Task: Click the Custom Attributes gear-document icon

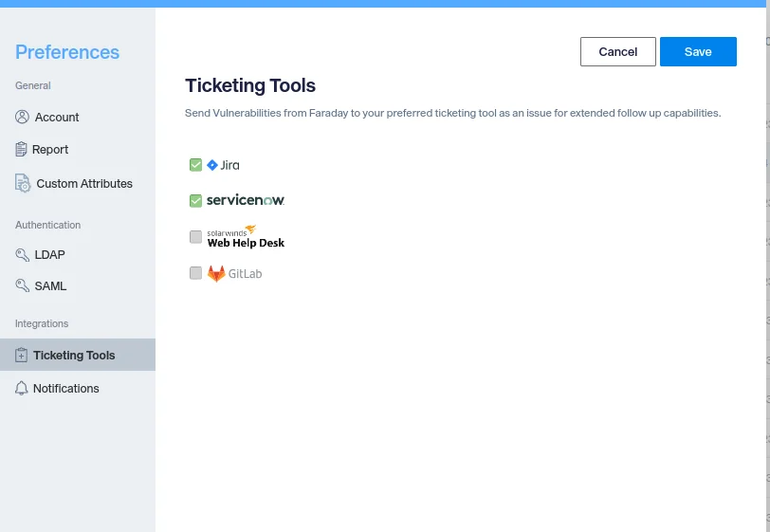Action: tap(23, 183)
